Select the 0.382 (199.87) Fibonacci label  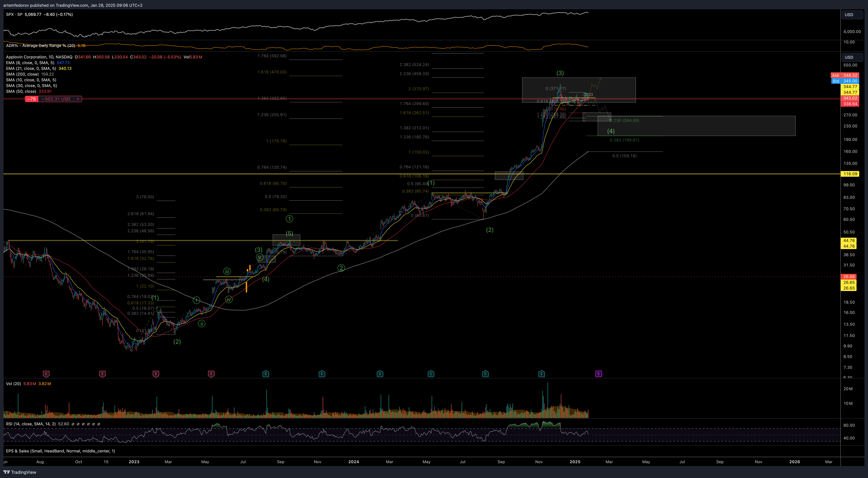[624, 140]
